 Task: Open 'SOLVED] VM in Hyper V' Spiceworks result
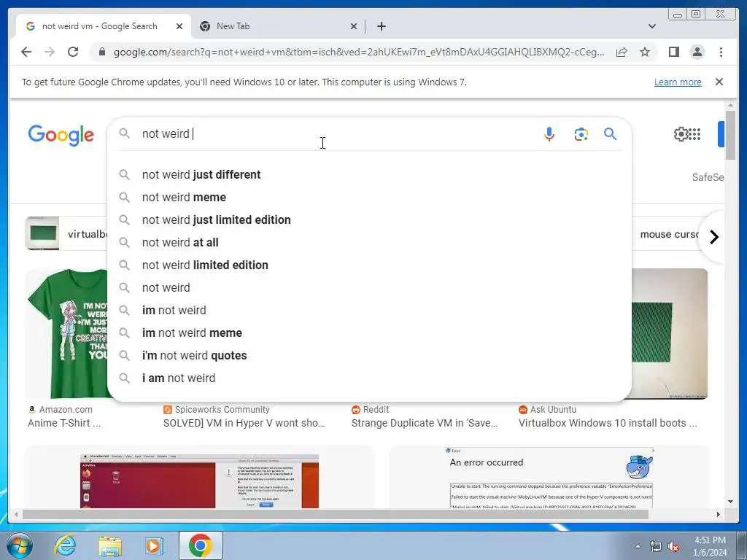pyautogui.click(x=244, y=423)
